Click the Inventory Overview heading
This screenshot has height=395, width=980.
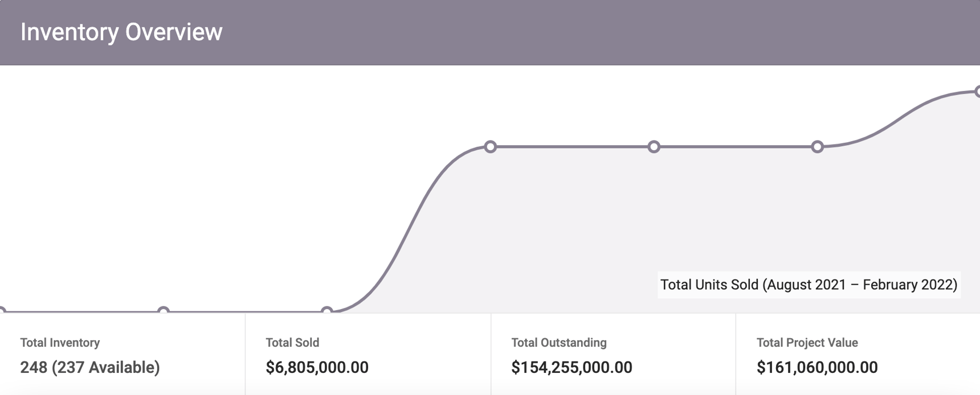coord(121,32)
